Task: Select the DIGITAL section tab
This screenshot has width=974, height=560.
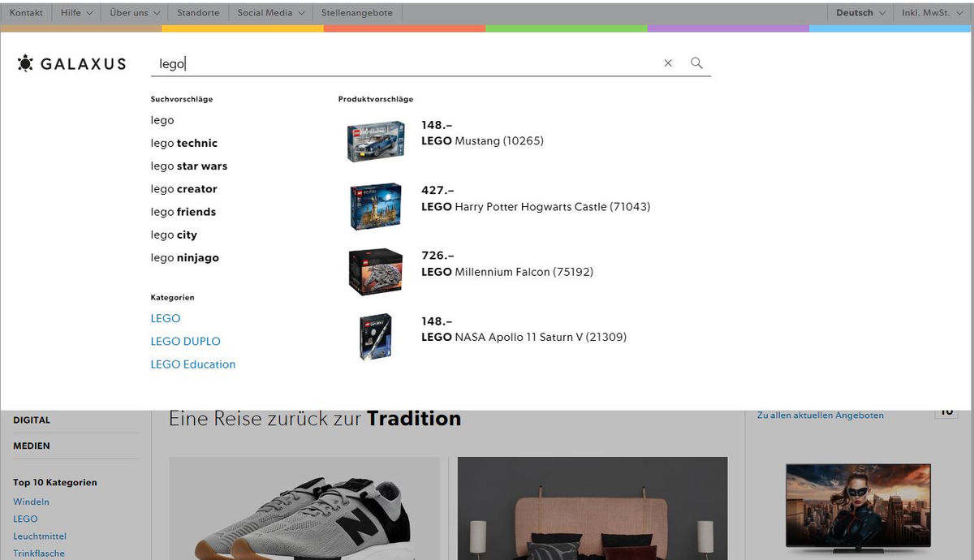Action: point(32,420)
